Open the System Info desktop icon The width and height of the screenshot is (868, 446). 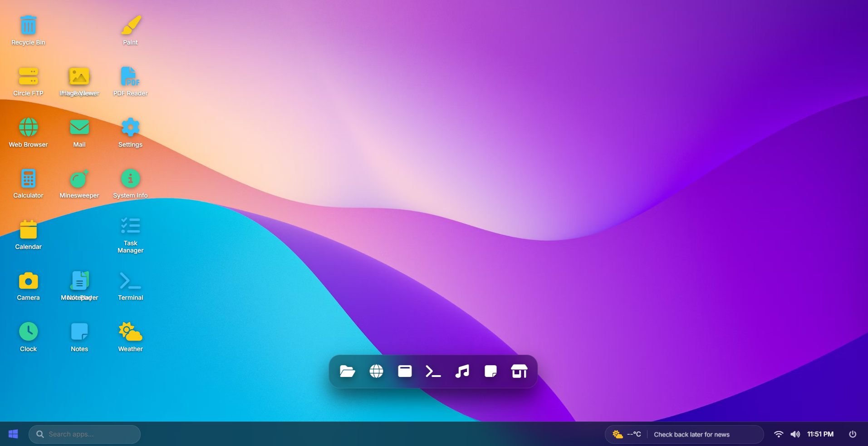pos(130,183)
